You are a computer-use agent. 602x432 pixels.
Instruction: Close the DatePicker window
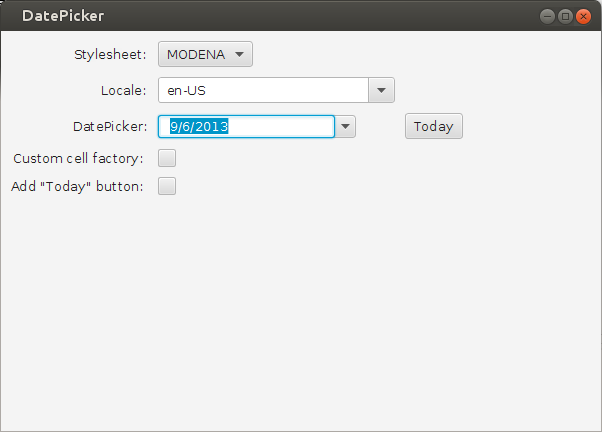[583, 16]
